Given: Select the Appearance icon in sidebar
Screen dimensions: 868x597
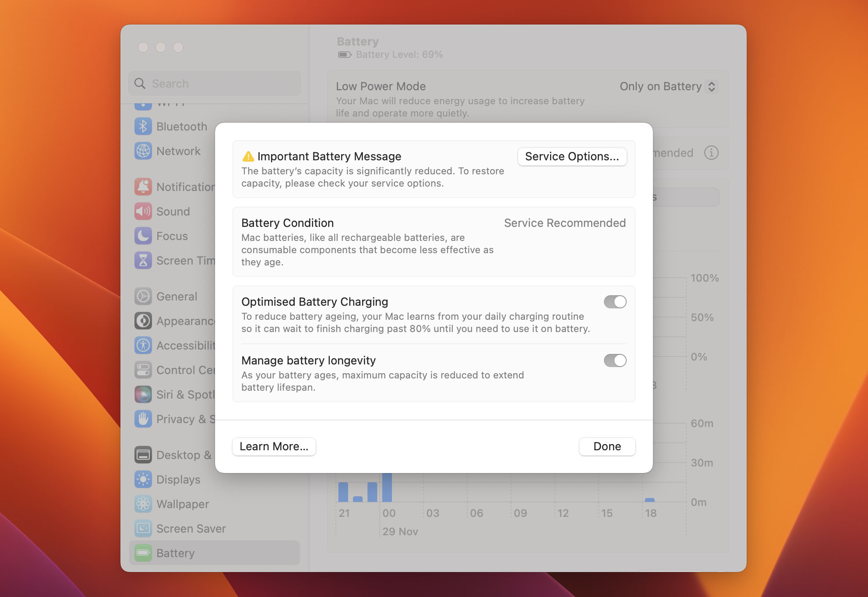Looking at the screenshot, I should 143,321.
